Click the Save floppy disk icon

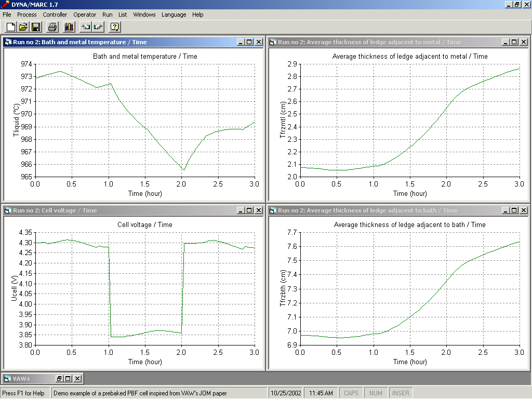pos(36,26)
